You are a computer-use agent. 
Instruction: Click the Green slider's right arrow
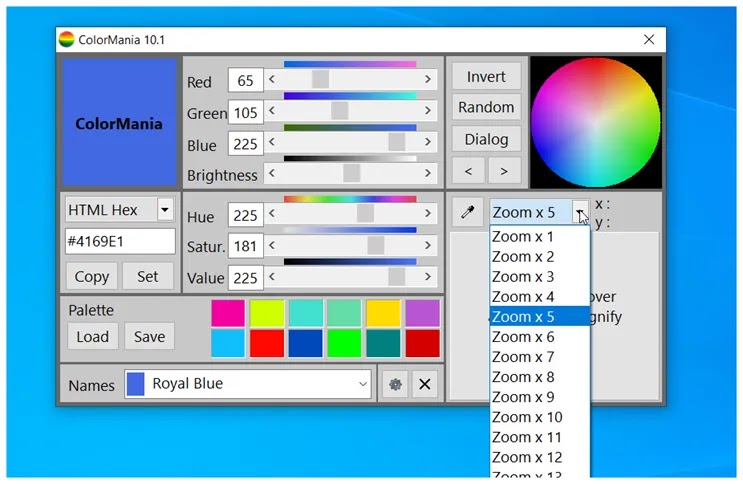click(x=428, y=111)
